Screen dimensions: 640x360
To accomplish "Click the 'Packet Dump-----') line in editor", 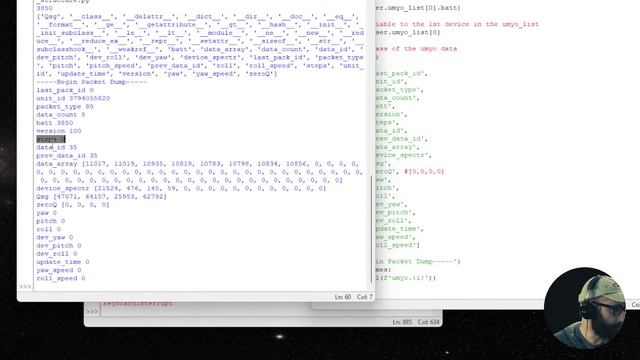I will (418, 261).
